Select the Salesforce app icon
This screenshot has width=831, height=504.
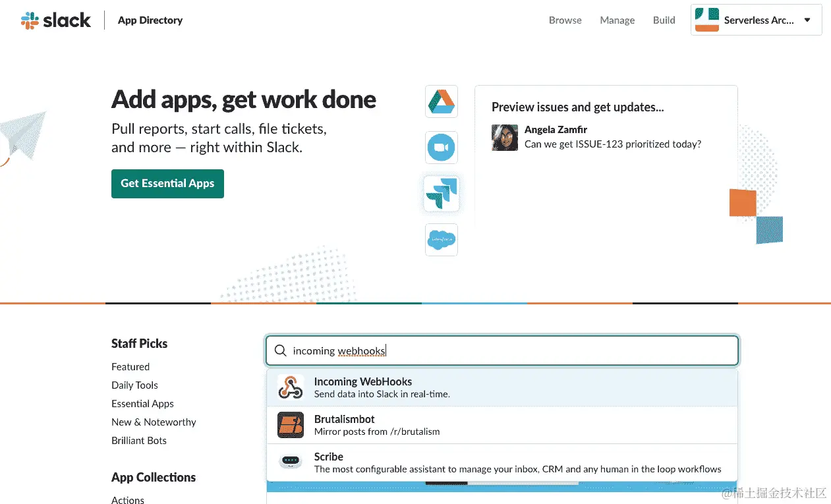click(442, 240)
